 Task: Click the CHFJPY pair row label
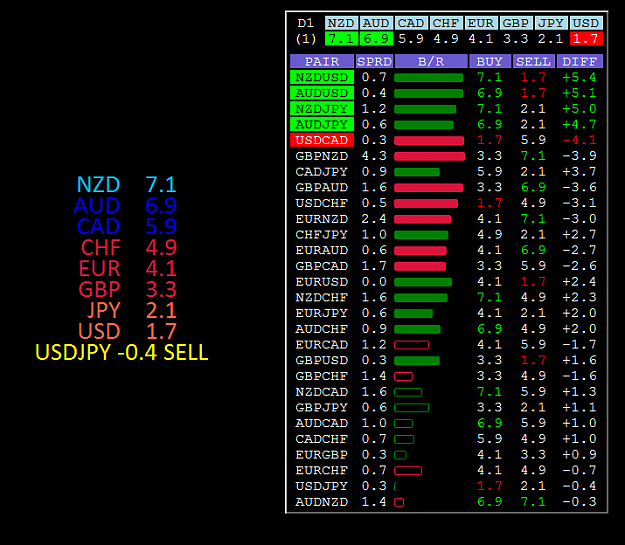point(322,234)
